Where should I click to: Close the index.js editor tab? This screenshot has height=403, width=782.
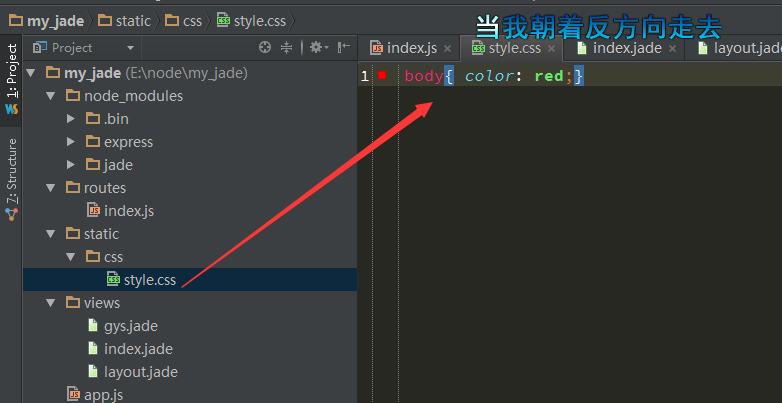click(x=448, y=48)
